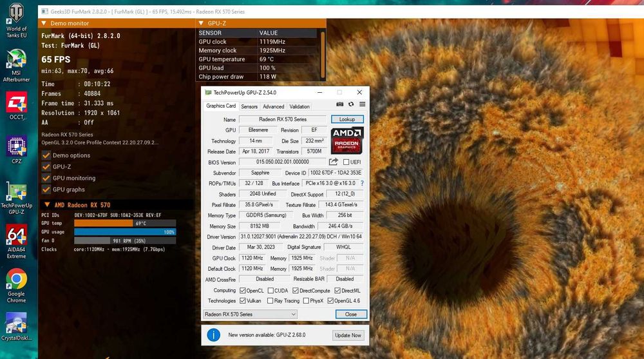Image resolution: width=644 pixels, height=359 pixels.
Task: Click the GPU temp orange bar
Action: coord(104,223)
